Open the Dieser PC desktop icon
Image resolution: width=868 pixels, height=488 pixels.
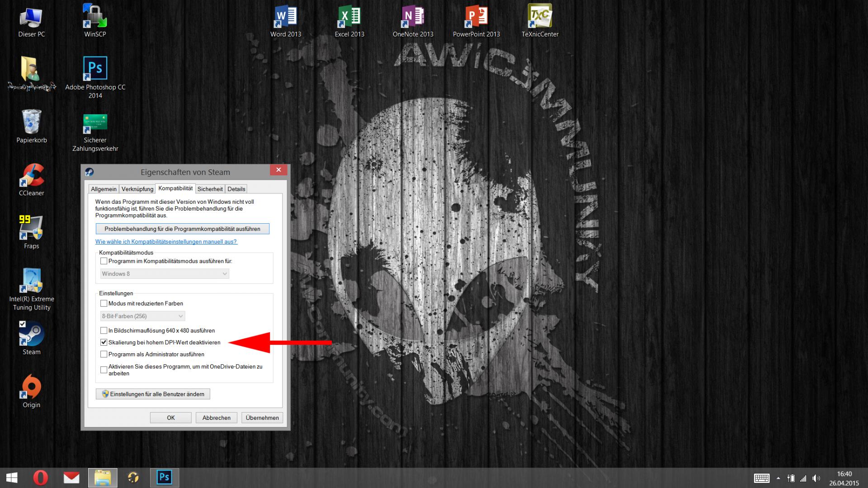[31, 20]
